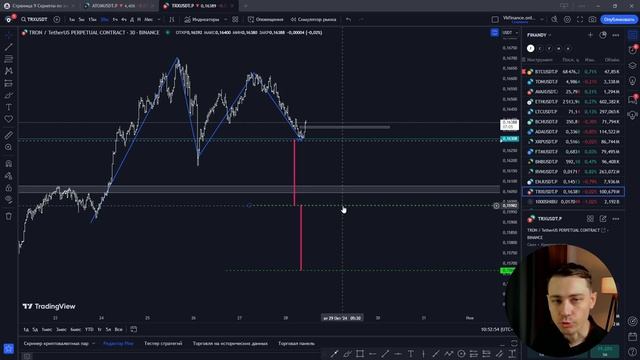
Task: Select ETHUSDT.P in the watchlist
Action: [573, 102]
